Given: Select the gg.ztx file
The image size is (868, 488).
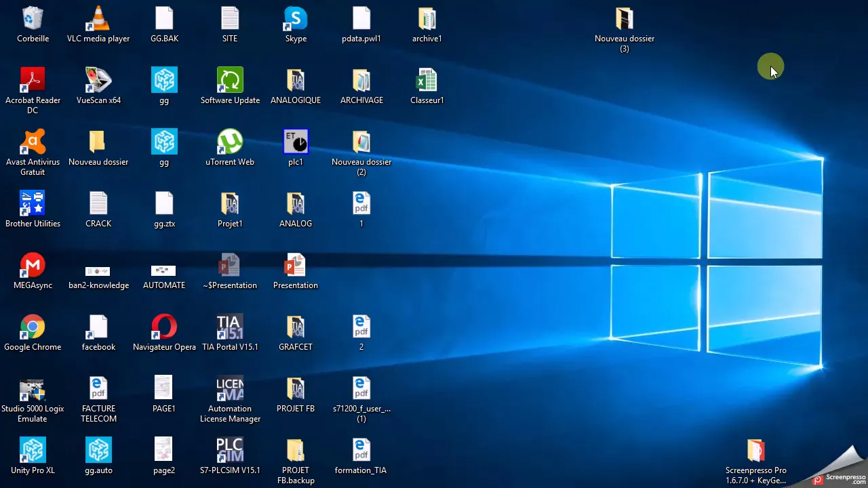Looking at the screenshot, I should tap(164, 204).
